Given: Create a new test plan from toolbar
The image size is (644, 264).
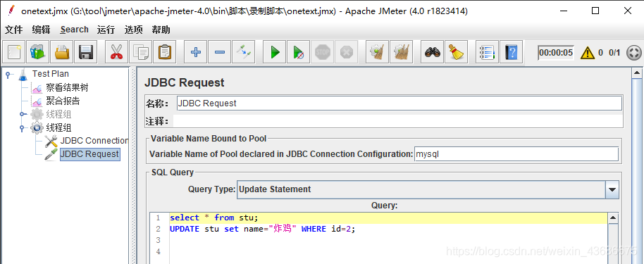Looking at the screenshot, I should [x=14, y=52].
